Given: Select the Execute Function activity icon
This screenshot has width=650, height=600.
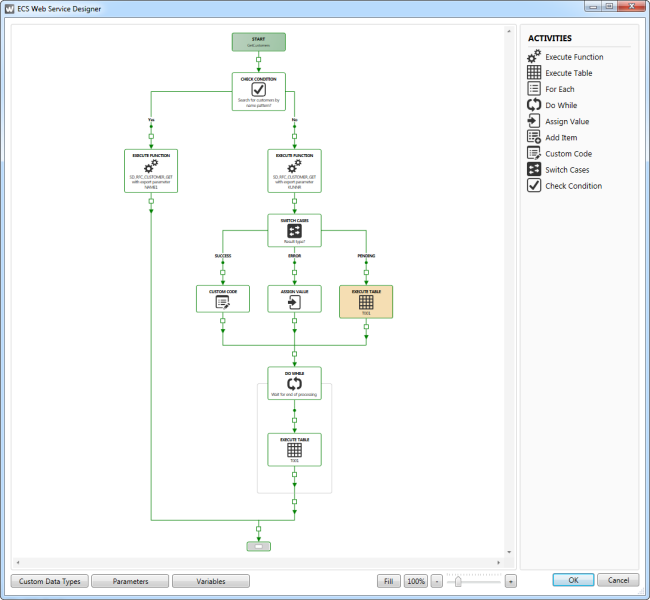Looking at the screenshot, I should click(x=534, y=57).
